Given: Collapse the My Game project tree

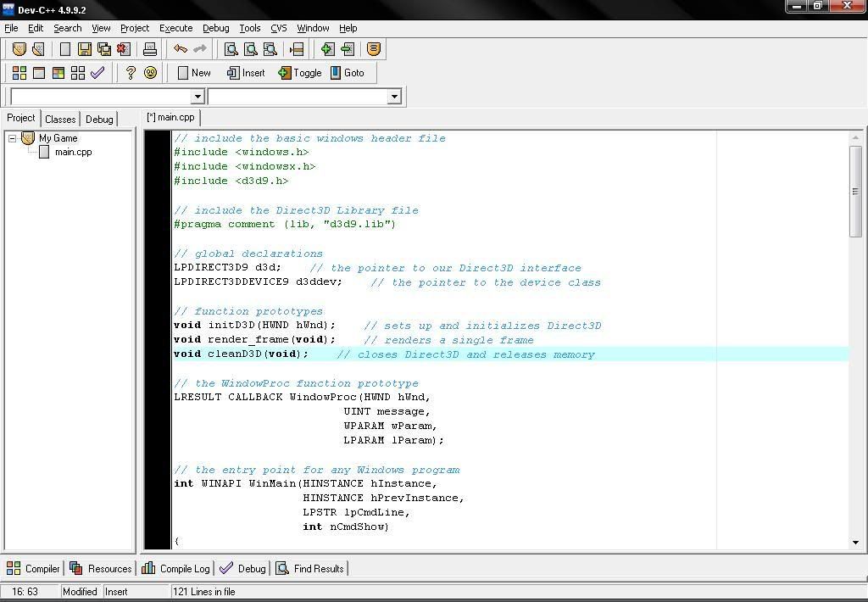Looking at the screenshot, I should [x=13, y=138].
